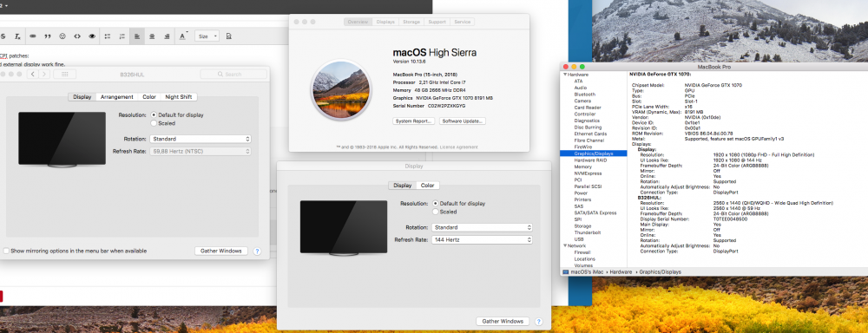Go back in B326HUL preferences window

(x=33, y=74)
